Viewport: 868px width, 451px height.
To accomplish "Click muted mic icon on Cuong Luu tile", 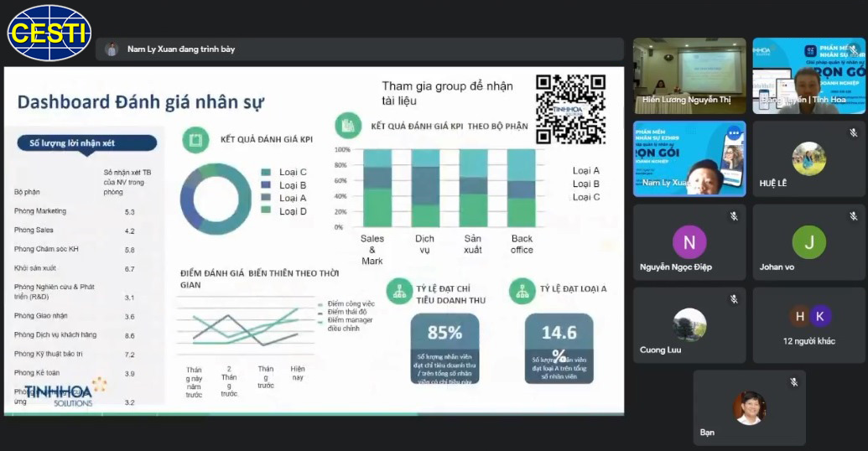I will coord(734,299).
